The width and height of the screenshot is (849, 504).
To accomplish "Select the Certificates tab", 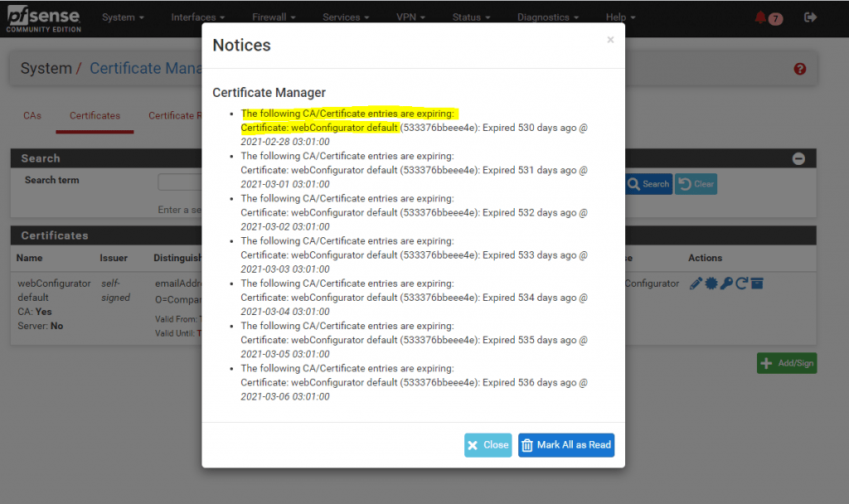I will 95,116.
